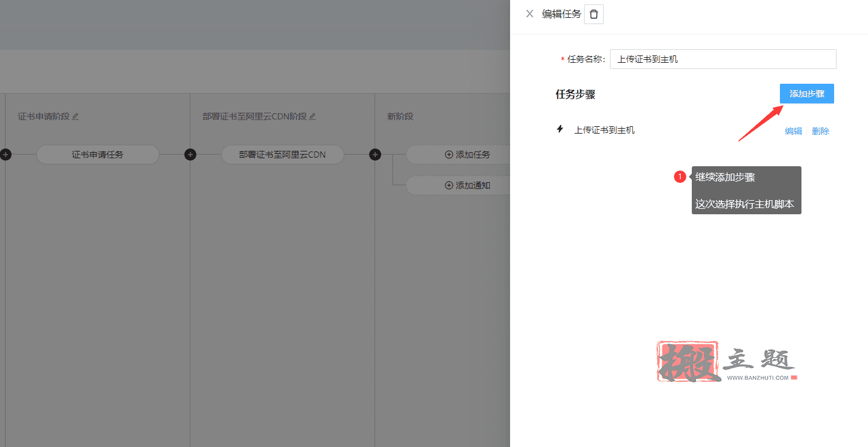Open the 证书申请任务 node
Screen dimensions: 868x447
tap(97, 155)
